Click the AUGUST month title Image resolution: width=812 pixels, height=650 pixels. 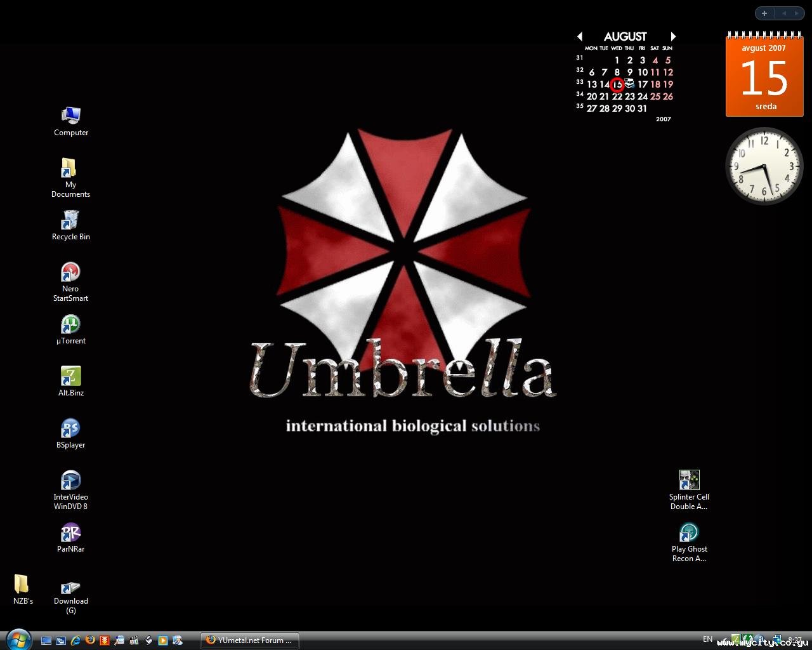(x=625, y=37)
